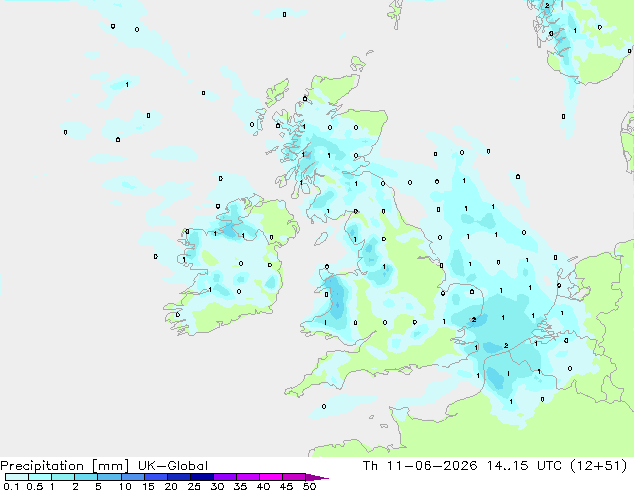Image resolution: width=634 pixels, height=490 pixels.
Task: Click the '(12+51)' forecast run label
Action: click(598, 466)
